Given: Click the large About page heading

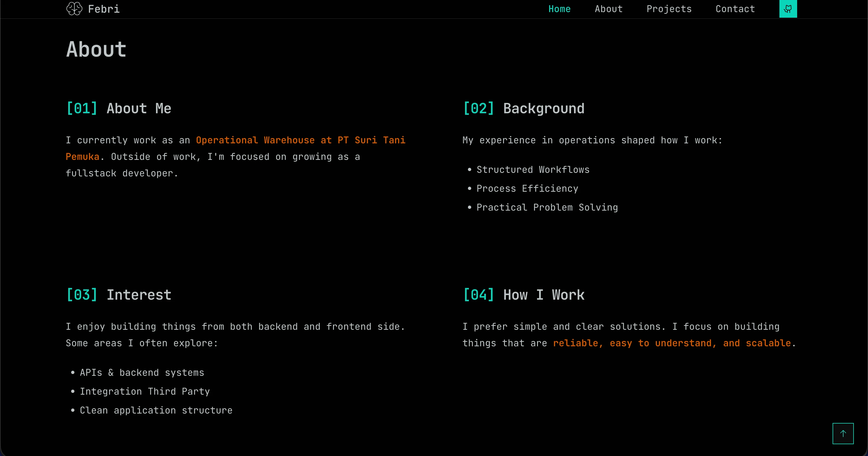Looking at the screenshot, I should click(x=96, y=49).
